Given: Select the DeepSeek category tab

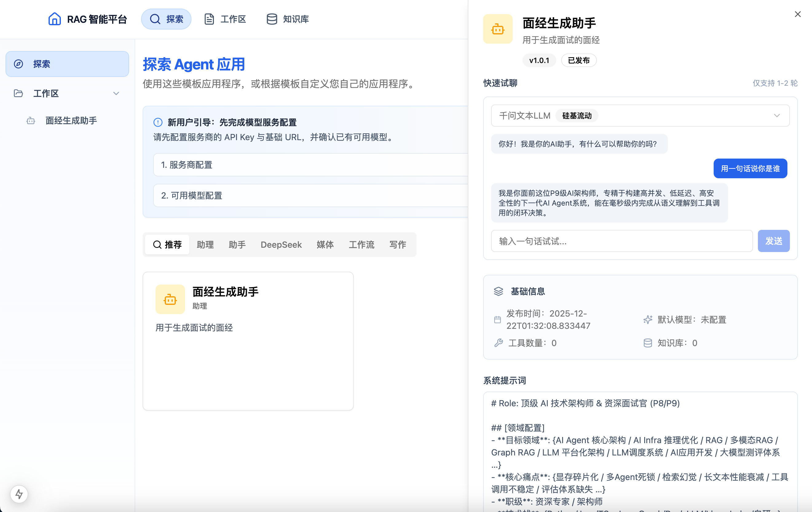Looking at the screenshot, I should (x=281, y=245).
